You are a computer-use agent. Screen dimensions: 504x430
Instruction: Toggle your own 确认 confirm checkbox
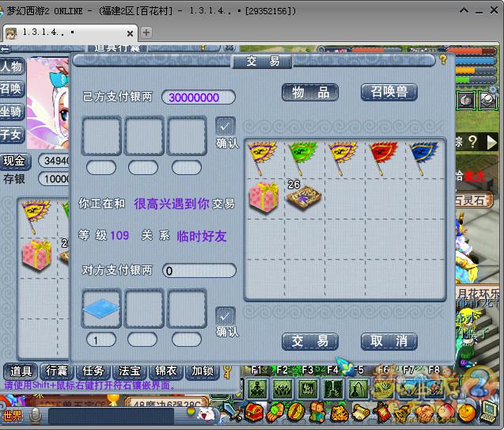coord(225,127)
